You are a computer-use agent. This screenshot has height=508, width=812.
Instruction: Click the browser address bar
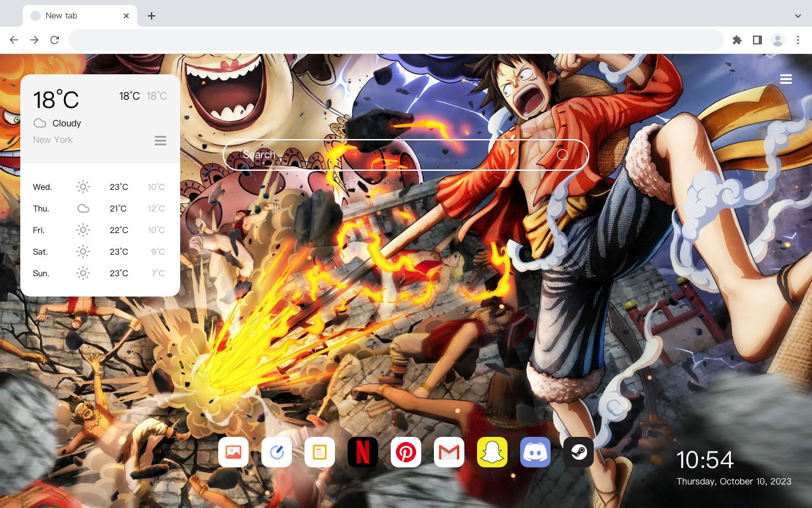pos(396,40)
